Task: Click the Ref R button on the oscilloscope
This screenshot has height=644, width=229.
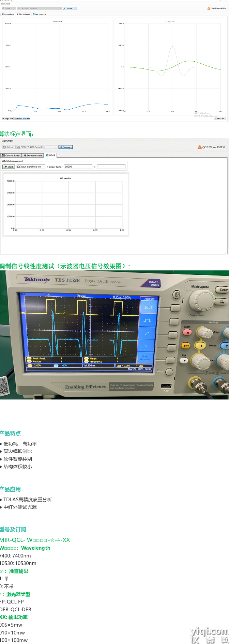Action: coord(184,361)
